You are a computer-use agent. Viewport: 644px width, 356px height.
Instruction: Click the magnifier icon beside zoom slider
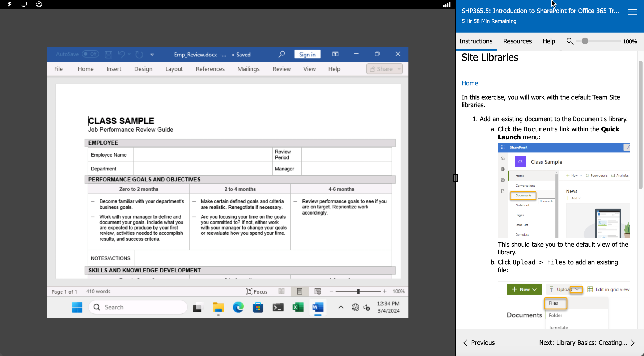pyautogui.click(x=570, y=41)
